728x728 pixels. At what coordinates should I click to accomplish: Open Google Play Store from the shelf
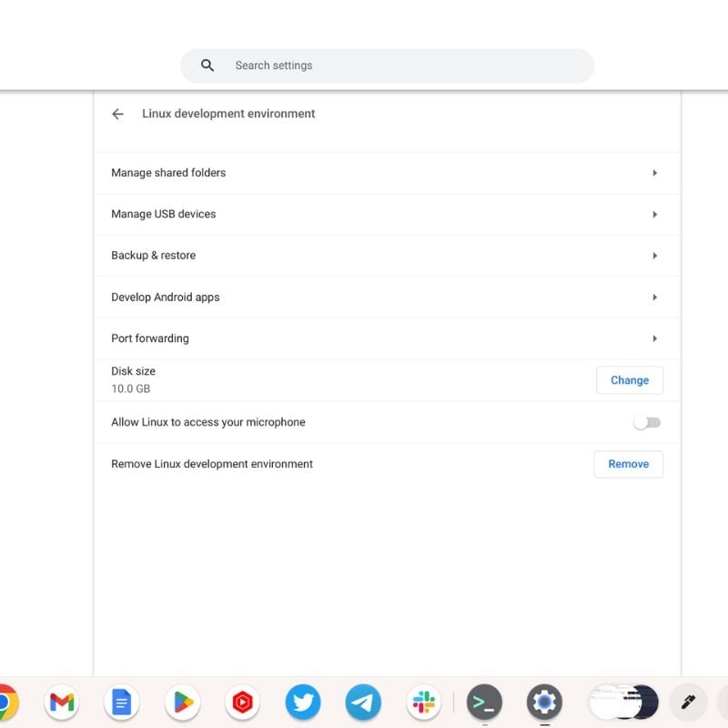(183, 702)
